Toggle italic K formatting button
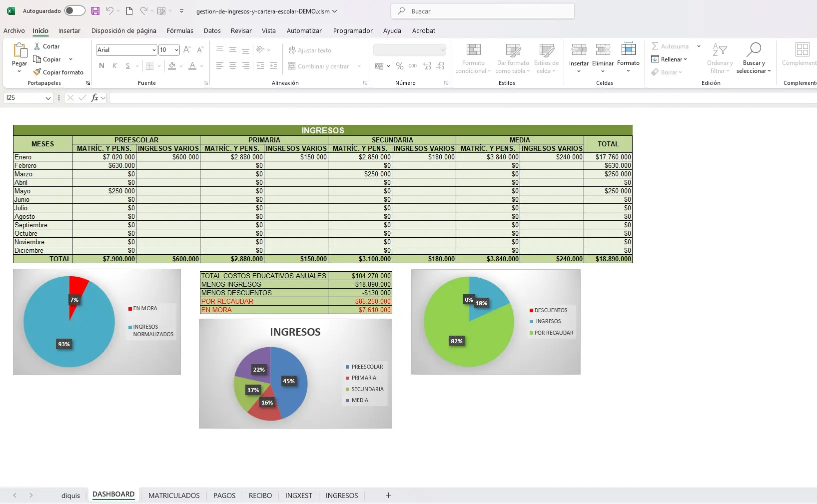The image size is (817, 504). (115, 66)
